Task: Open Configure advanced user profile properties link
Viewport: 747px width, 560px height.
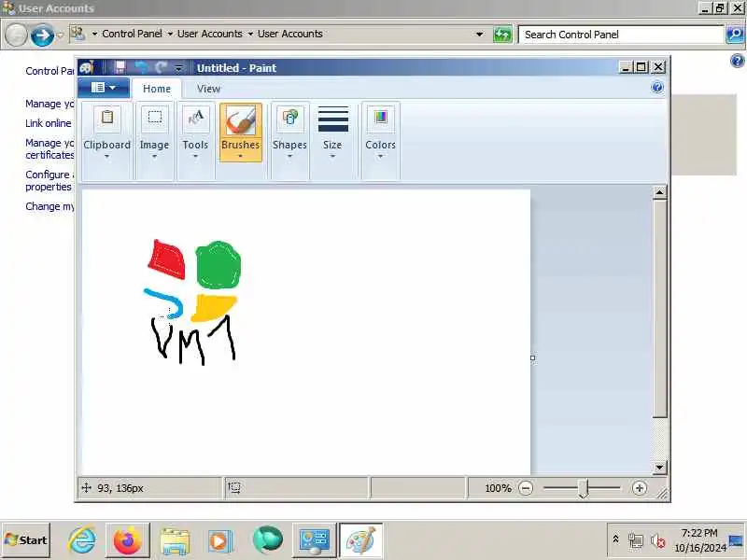Action: coord(49,181)
